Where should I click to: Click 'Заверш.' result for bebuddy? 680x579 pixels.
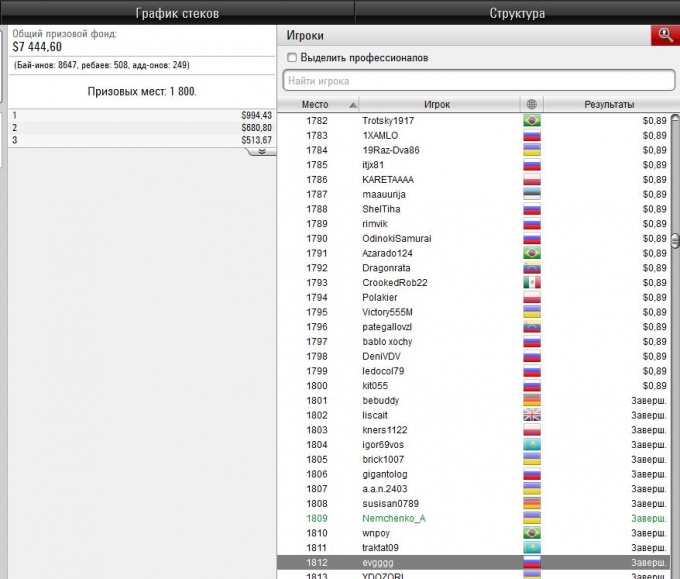(649, 400)
